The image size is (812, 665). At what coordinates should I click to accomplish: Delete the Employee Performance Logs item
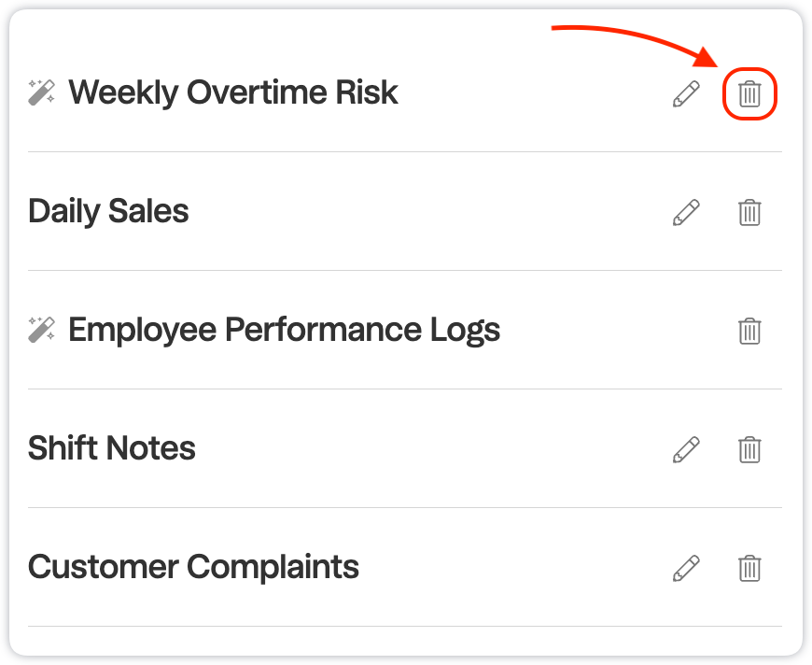coord(749,331)
